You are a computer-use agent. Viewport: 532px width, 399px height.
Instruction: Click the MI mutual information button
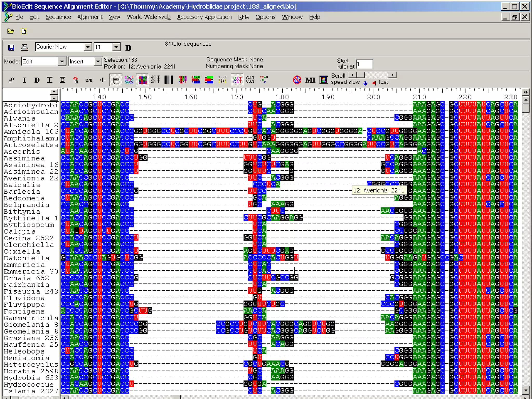coord(310,80)
